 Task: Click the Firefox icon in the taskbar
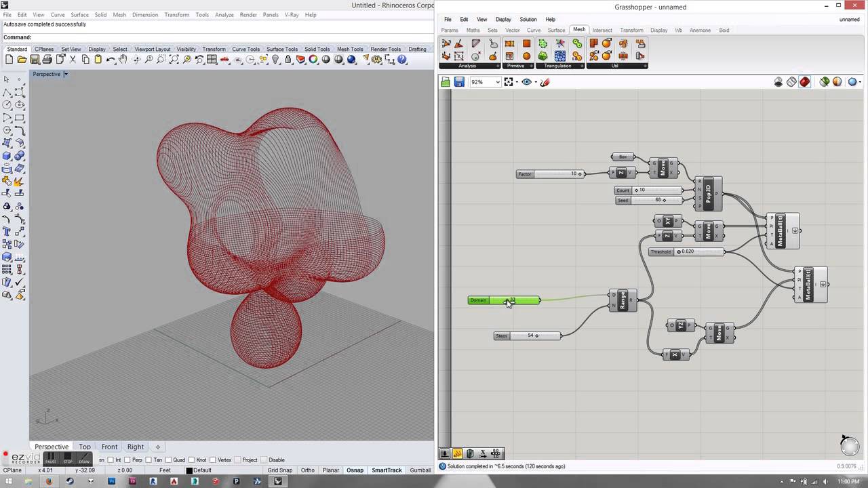48,481
